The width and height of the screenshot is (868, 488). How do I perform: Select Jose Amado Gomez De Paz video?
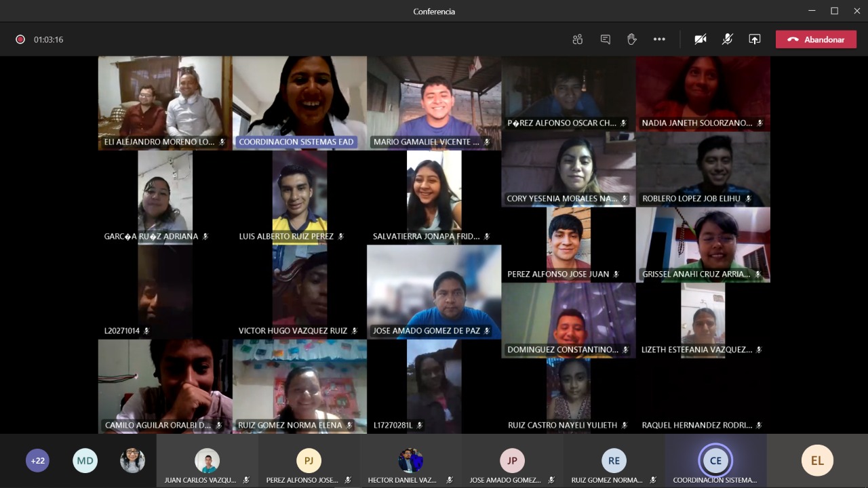(x=434, y=291)
